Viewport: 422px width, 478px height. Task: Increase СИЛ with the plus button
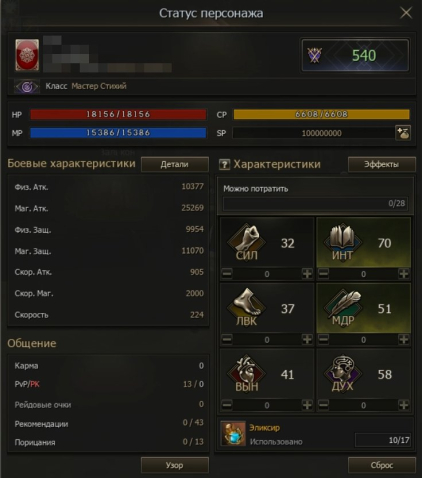click(x=307, y=274)
